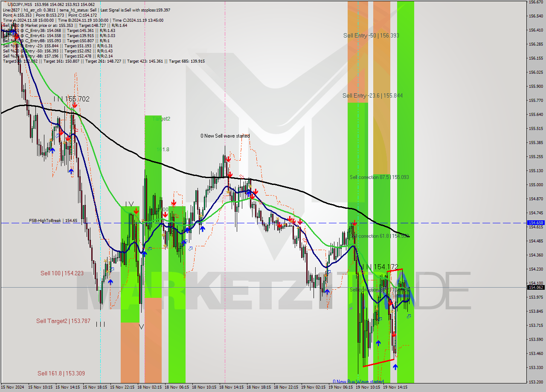Image resolution: width=546 pixels, height=392 pixels.
Task: Click price axis value 155.255
Action: 536,156
